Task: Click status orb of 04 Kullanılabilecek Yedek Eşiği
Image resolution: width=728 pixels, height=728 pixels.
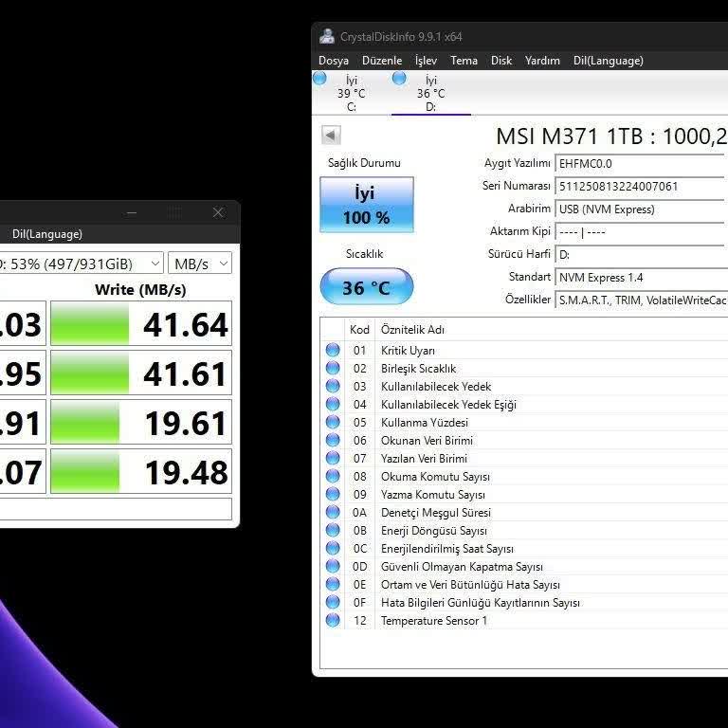Action: tap(333, 404)
